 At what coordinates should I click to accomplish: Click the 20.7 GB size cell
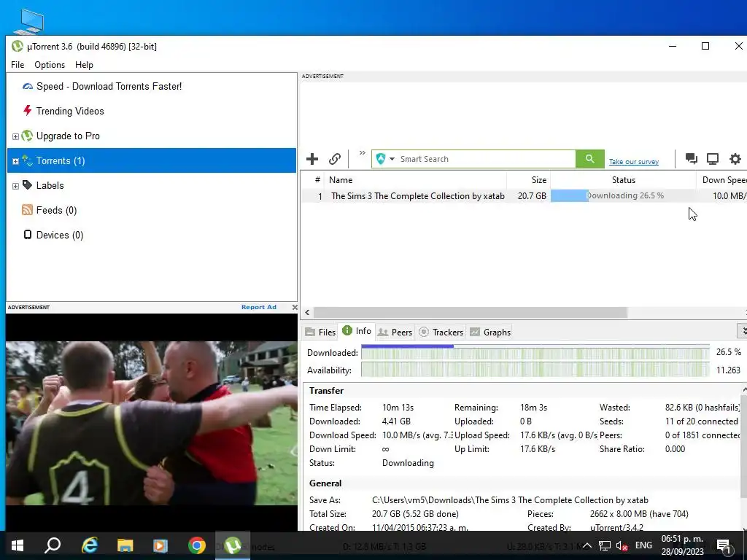[x=532, y=195]
